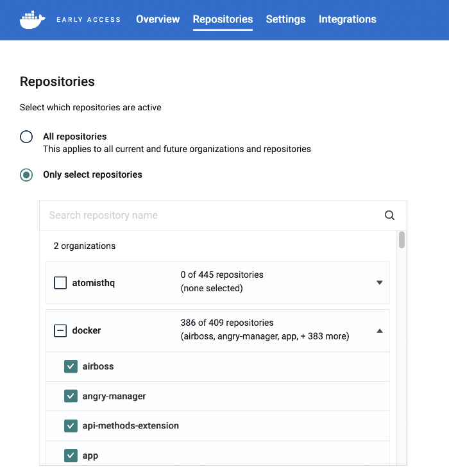Switch to the Settings tab
The height and width of the screenshot is (476, 449).
[x=285, y=19]
